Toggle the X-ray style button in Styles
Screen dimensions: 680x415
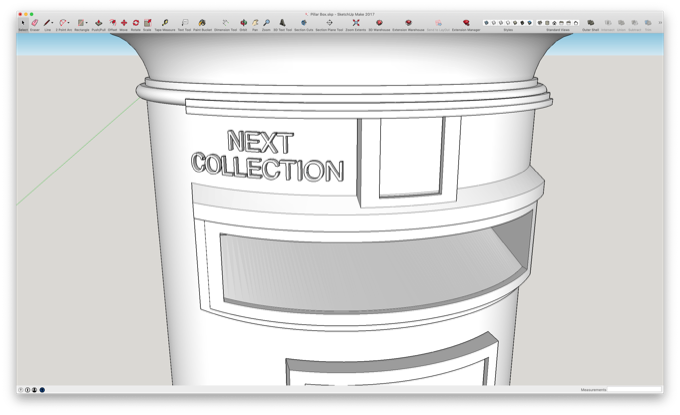[486, 23]
